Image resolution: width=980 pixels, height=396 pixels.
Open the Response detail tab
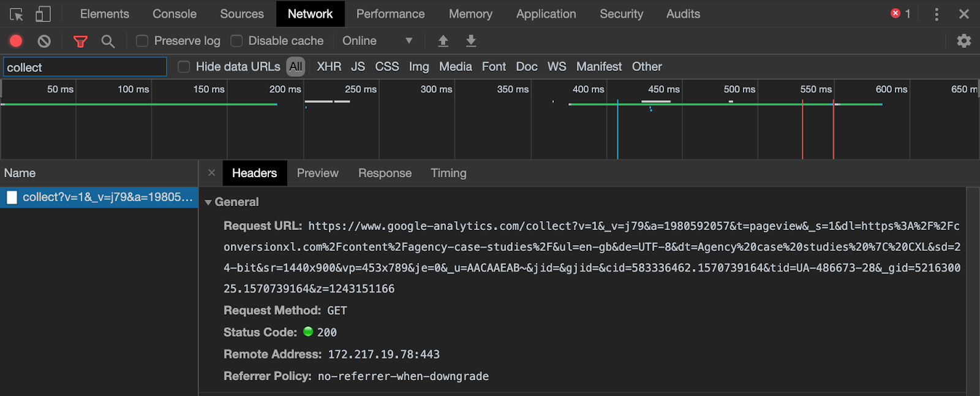click(385, 173)
